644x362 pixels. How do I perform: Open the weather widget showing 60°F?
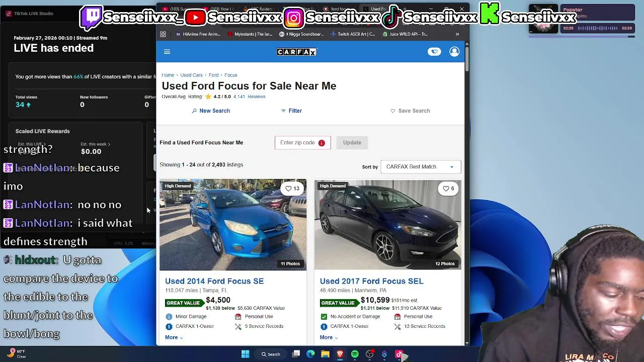[x=17, y=354]
